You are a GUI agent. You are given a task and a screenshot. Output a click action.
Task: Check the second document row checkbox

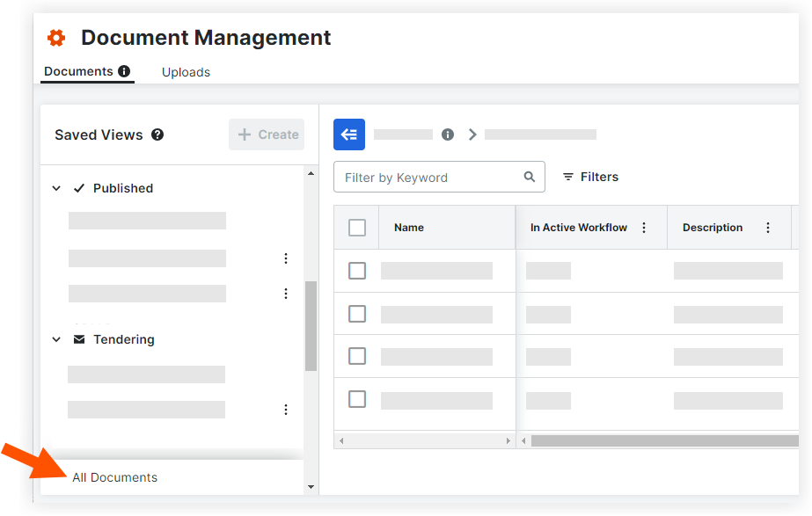point(357,314)
